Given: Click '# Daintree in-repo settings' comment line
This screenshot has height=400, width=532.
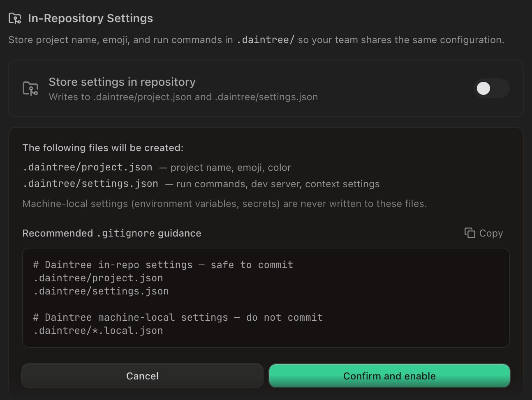Looking at the screenshot, I should point(163,265).
